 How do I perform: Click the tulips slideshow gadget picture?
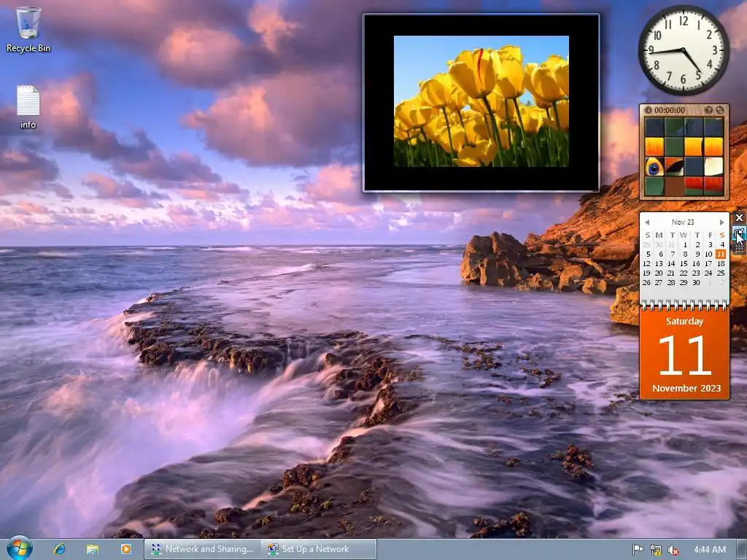click(481, 101)
